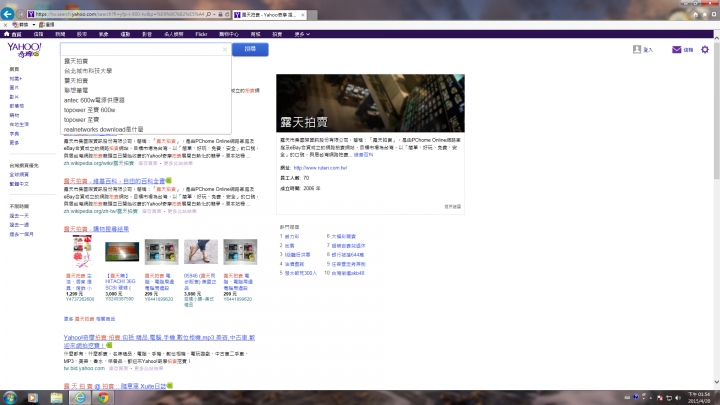Open the Yahoo Mail envelope icon
The height and width of the screenshot is (405, 720).
(676, 49)
